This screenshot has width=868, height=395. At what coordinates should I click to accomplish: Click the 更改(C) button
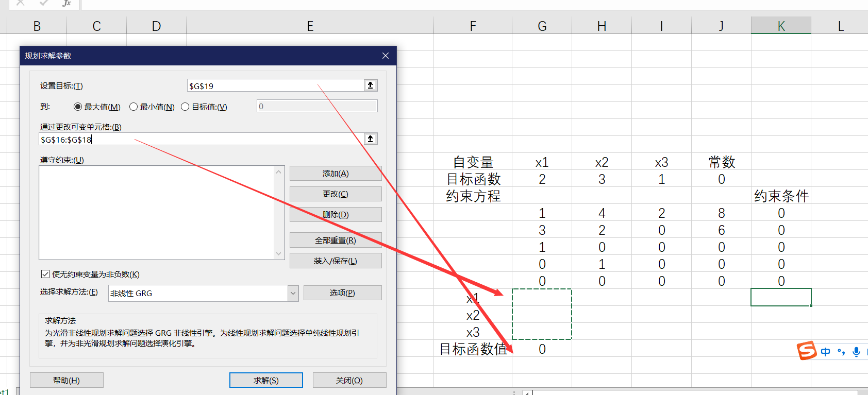tap(336, 194)
